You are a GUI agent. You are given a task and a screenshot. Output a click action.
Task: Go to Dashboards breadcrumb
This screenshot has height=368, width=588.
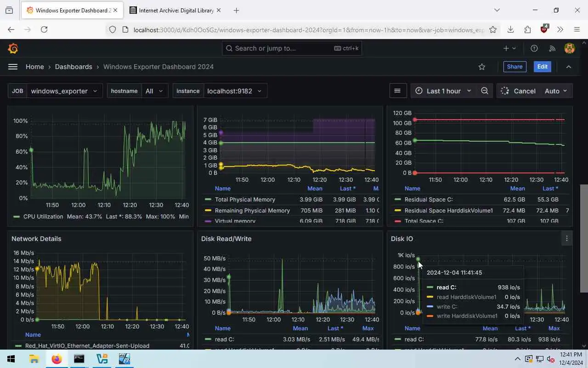73,67
